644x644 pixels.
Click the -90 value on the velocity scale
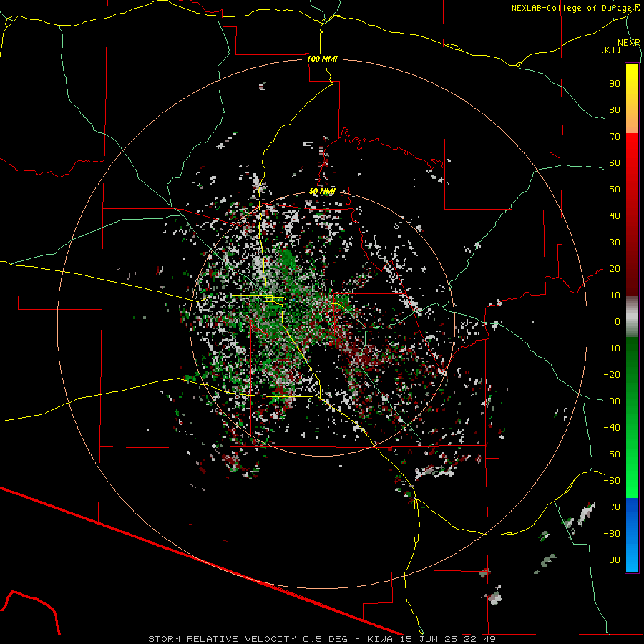point(612,560)
